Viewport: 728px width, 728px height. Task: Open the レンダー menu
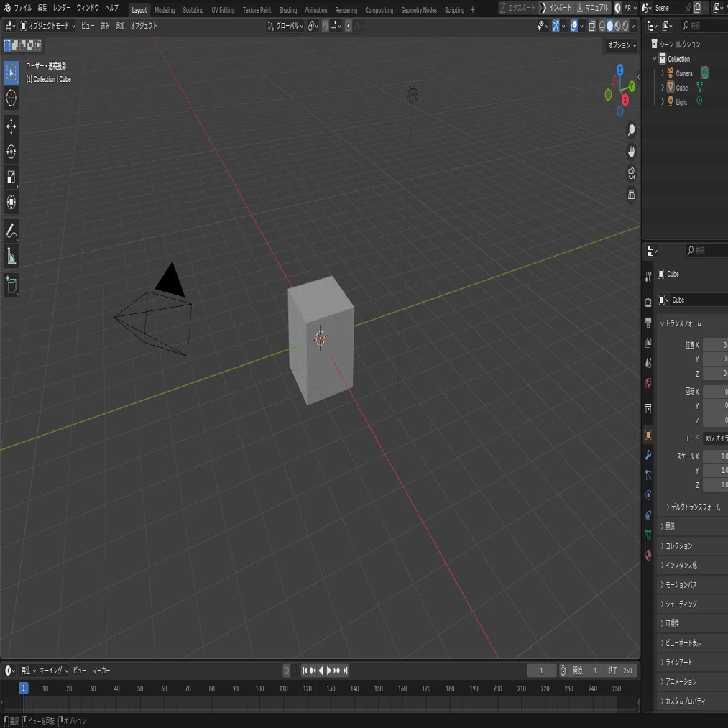click(62, 8)
